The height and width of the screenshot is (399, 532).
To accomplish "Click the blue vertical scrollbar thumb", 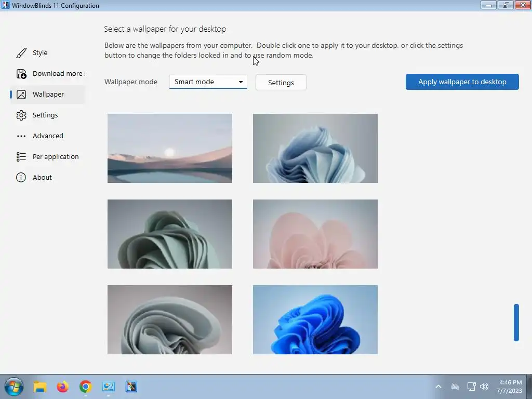I will pos(516,322).
